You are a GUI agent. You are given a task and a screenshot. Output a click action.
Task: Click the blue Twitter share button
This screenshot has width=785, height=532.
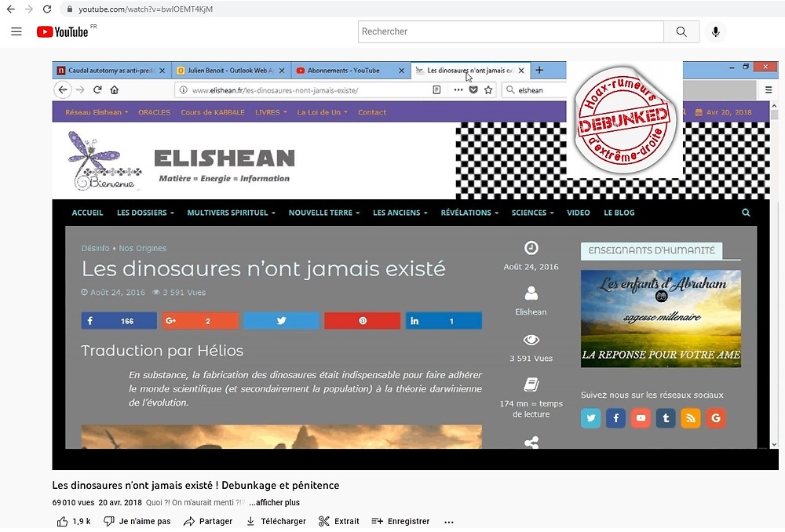[x=281, y=321]
